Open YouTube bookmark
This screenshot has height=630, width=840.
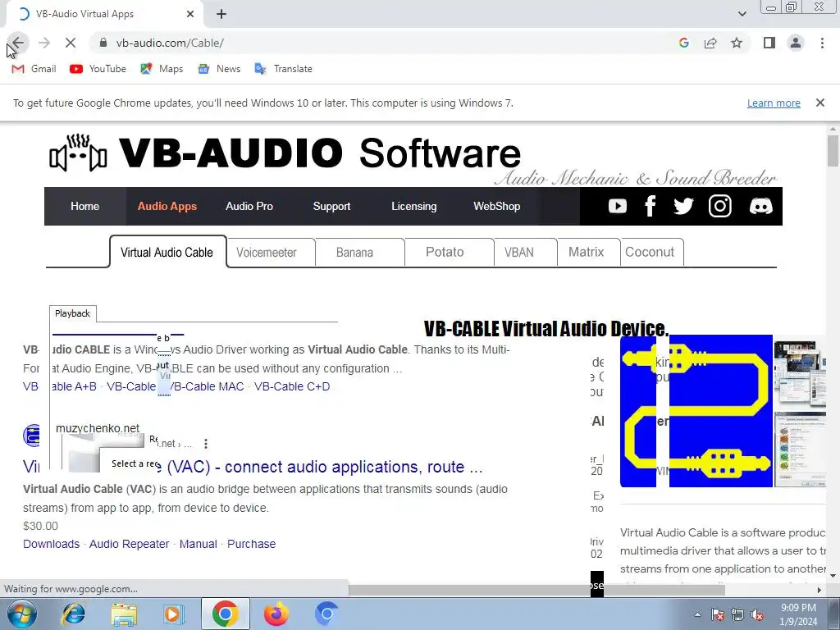tap(98, 69)
